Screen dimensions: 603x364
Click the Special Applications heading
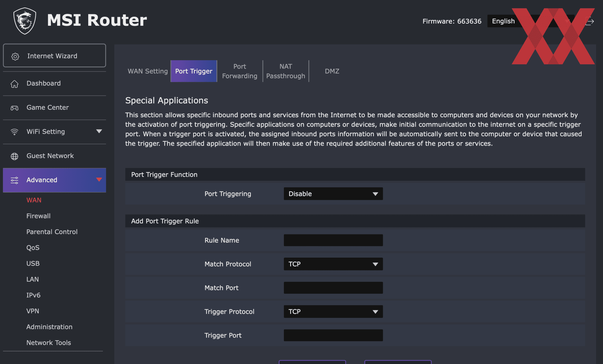coord(166,100)
